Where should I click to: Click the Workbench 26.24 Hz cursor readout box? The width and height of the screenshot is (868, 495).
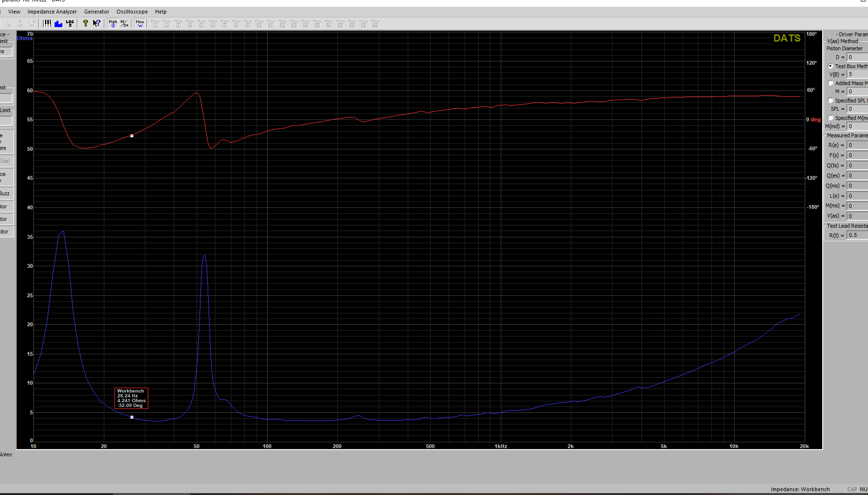pyautogui.click(x=131, y=398)
